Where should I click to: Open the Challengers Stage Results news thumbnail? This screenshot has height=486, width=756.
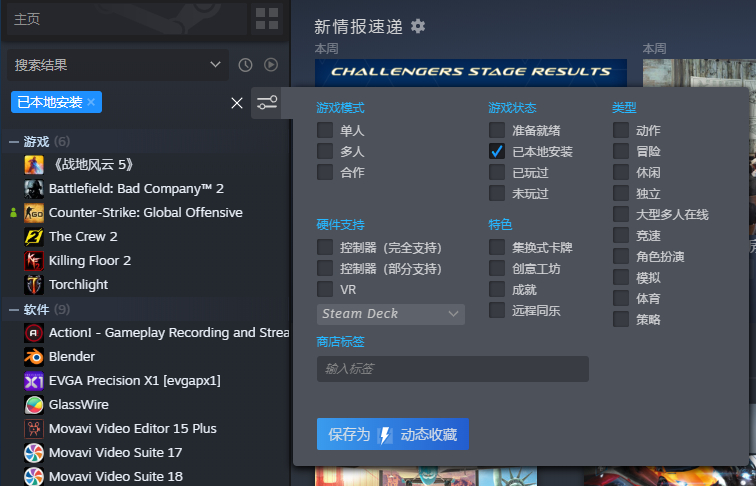(x=471, y=73)
